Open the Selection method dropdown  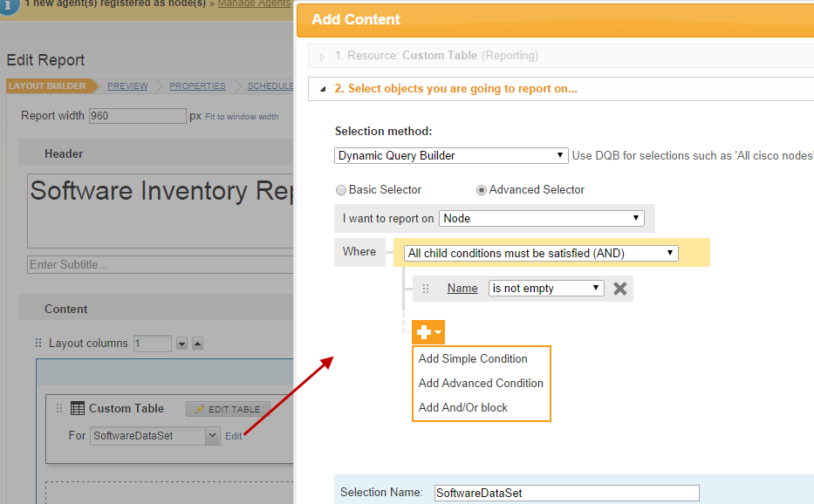(x=450, y=156)
